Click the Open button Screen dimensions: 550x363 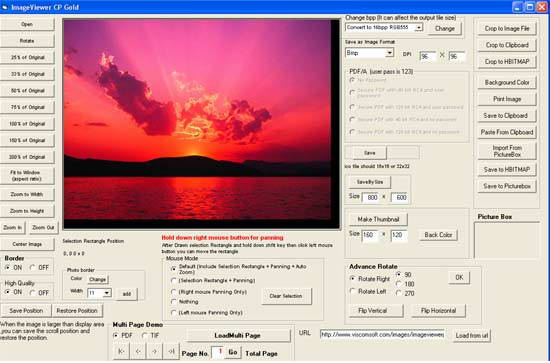(27, 24)
